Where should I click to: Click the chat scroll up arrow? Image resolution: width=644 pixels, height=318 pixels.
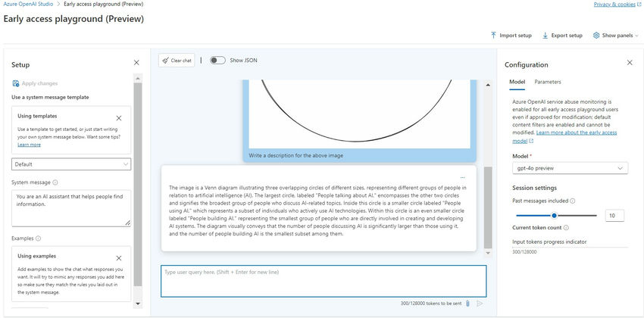pos(488,85)
